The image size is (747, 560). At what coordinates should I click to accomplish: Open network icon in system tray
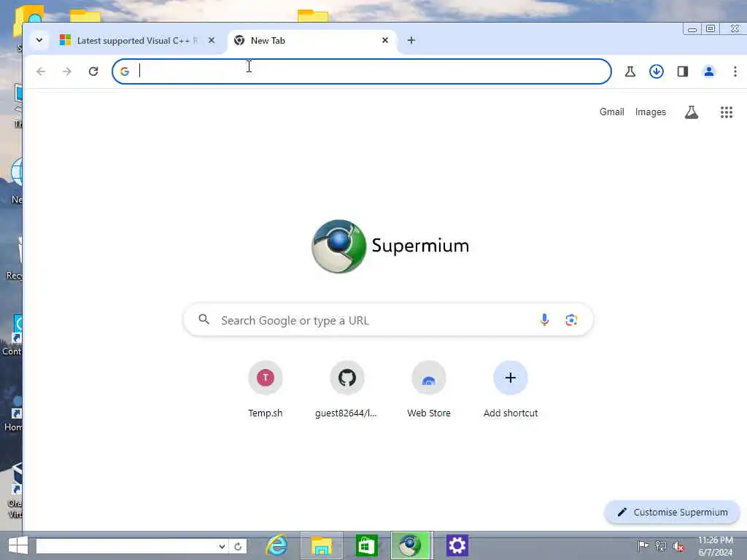[661, 546]
